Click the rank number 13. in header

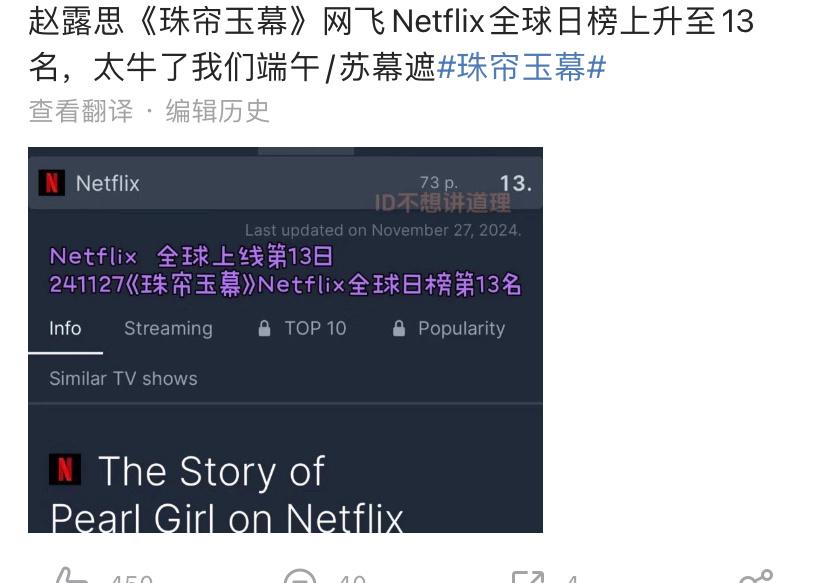pyautogui.click(x=515, y=183)
